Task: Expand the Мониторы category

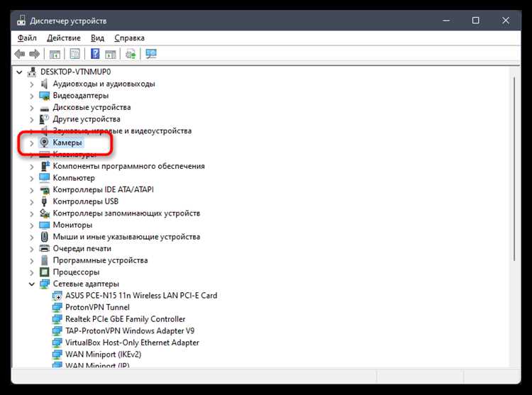Action: [31, 226]
